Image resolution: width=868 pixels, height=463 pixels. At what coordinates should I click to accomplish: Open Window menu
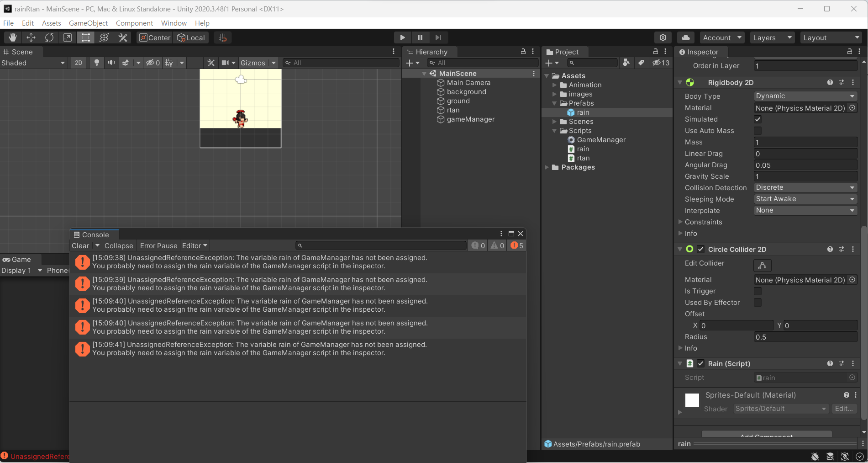coord(174,23)
